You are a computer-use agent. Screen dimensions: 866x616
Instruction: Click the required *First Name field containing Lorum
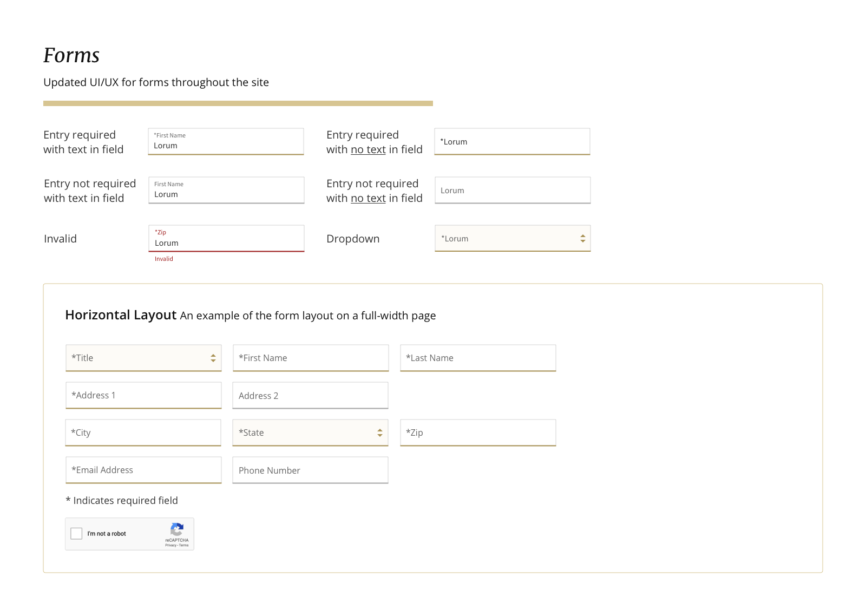[x=226, y=141]
